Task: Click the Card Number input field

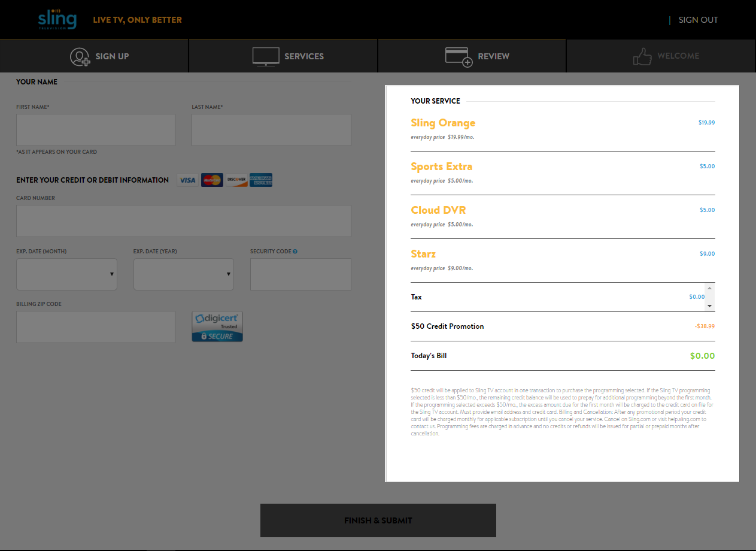Action: point(184,221)
